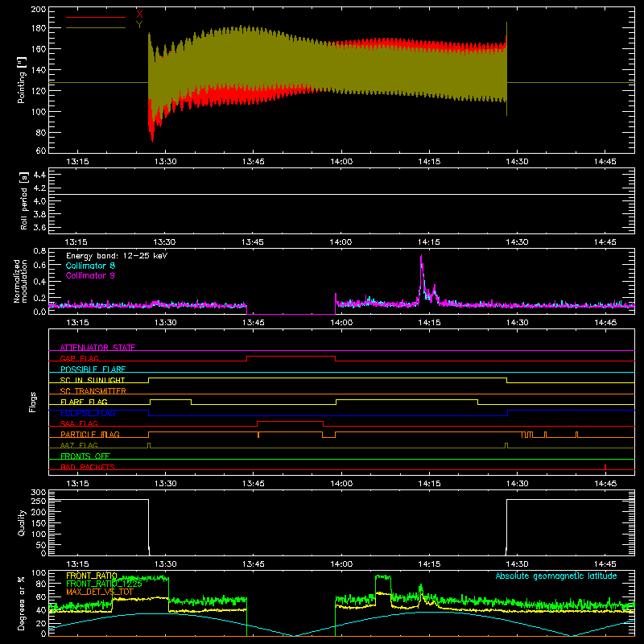This screenshot has width=644, height=644.
Task: Select the BAD_PACKETS label
Action: pyautogui.click(x=88, y=467)
